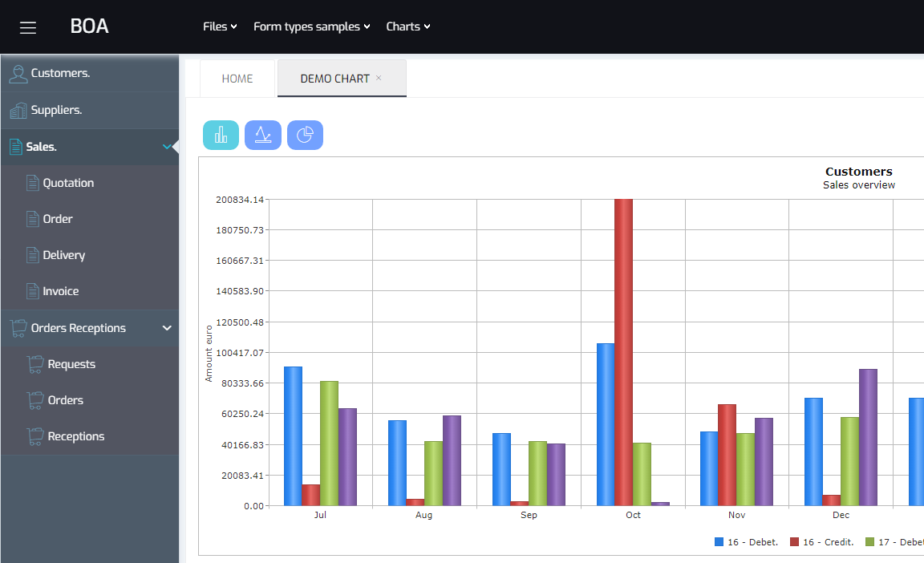
Task: Click the Amount euro axis label
Action: pos(209,354)
